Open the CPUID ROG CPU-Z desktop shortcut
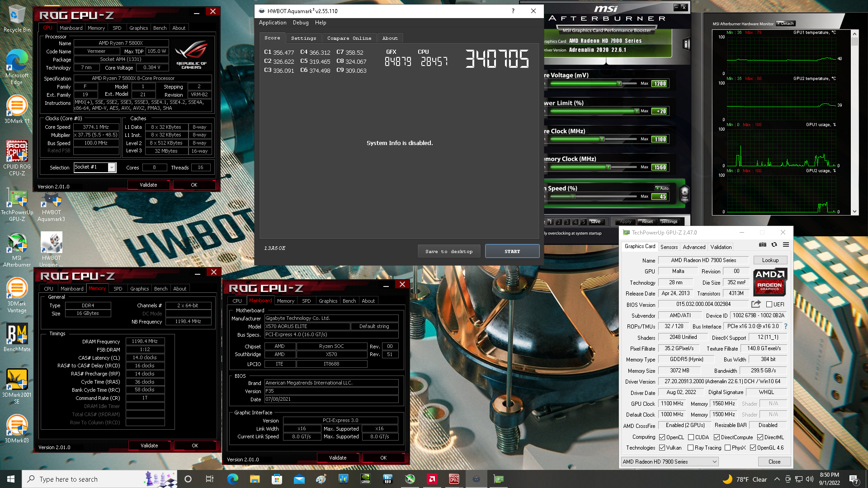Viewport: 868px width, 488px height. pyautogui.click(x=17, y=157)
